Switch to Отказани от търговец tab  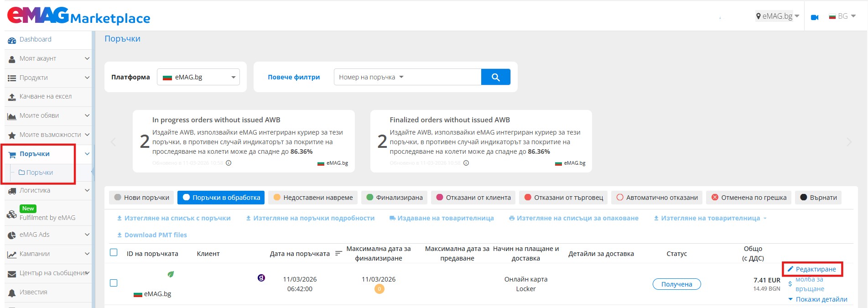pos(564,198)
